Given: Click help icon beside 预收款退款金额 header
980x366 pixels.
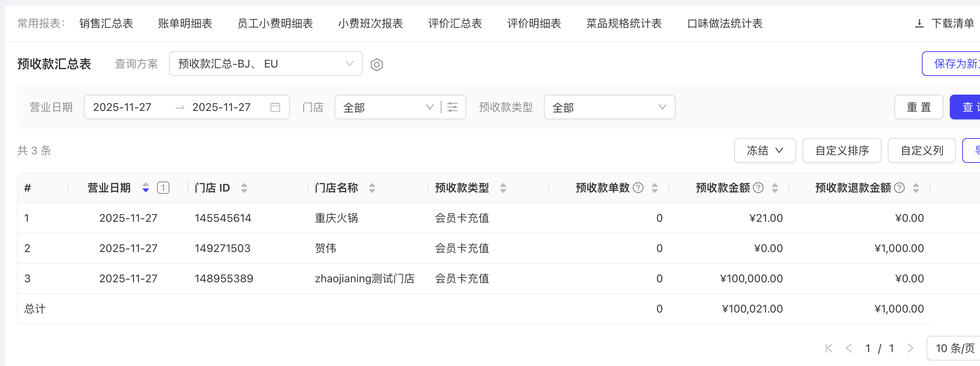Looking at the screenshot, I should point(899,188).
